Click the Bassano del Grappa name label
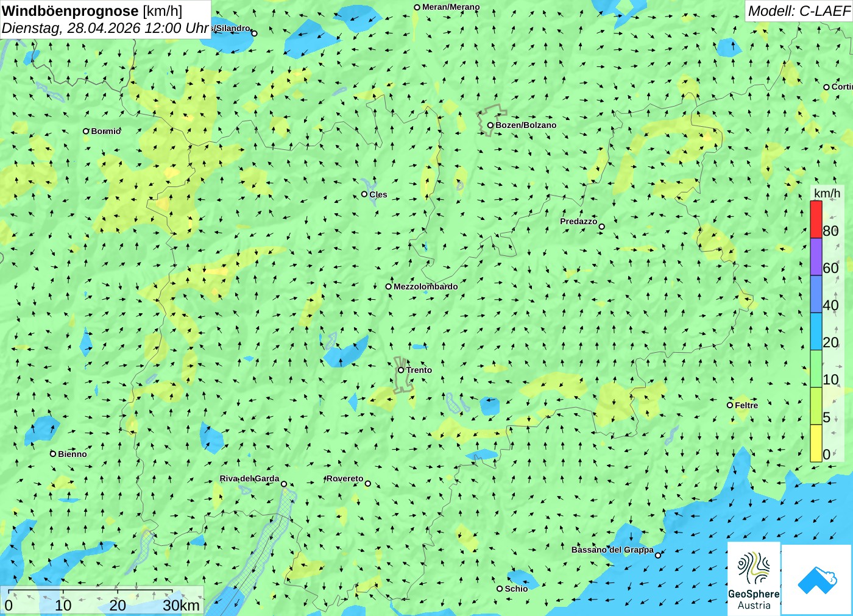 click(612, 550)
